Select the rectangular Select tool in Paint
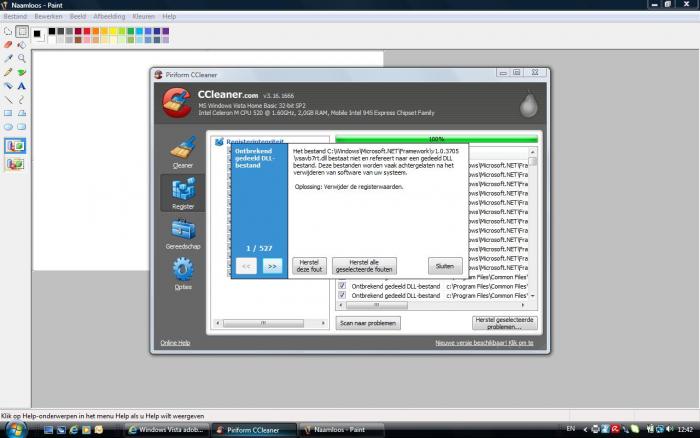The height and width of the screenshot is (438, 700). [x=22, y=31]
